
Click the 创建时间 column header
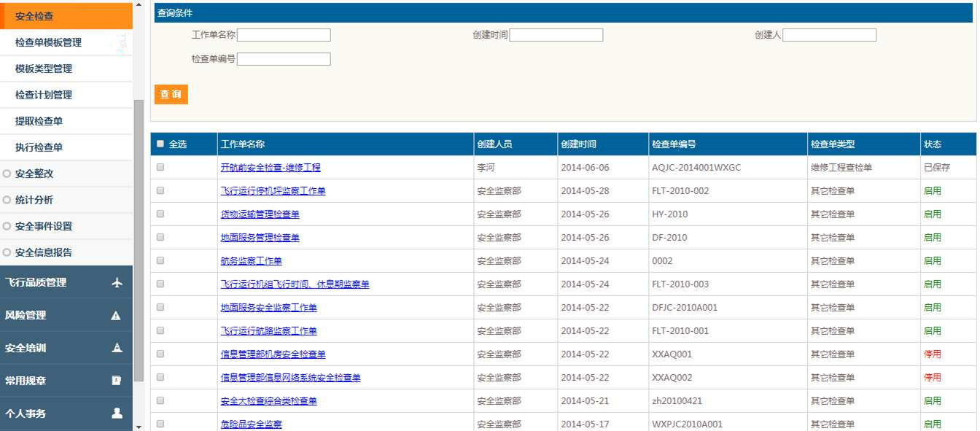pos(603,144)
